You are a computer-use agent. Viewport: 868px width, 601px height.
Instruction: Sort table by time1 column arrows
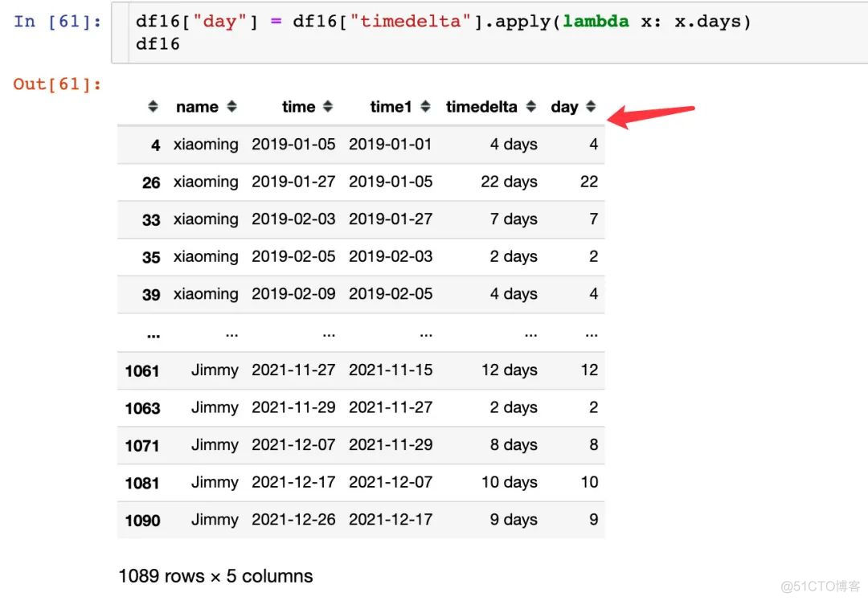425,106
